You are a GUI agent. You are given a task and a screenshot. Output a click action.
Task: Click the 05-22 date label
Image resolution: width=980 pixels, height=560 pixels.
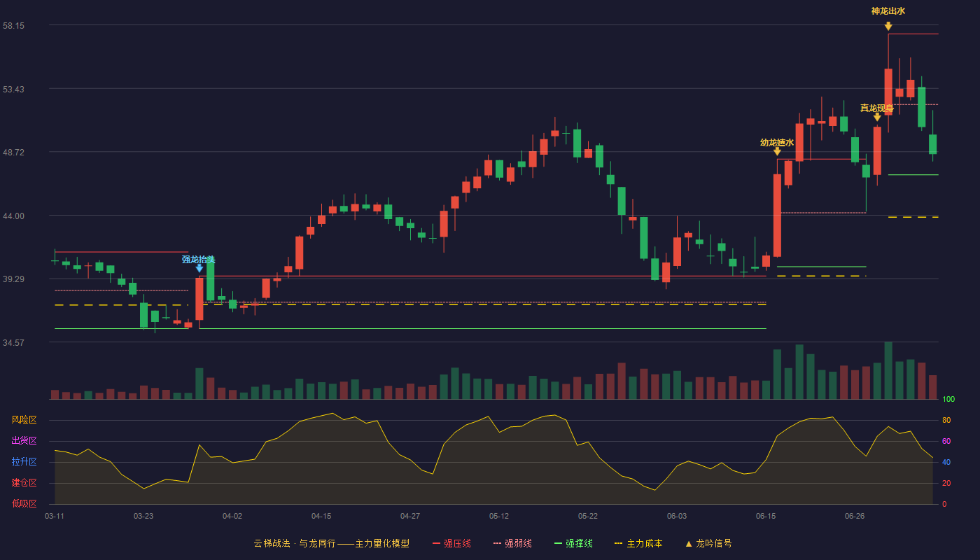tap(588, 516)
